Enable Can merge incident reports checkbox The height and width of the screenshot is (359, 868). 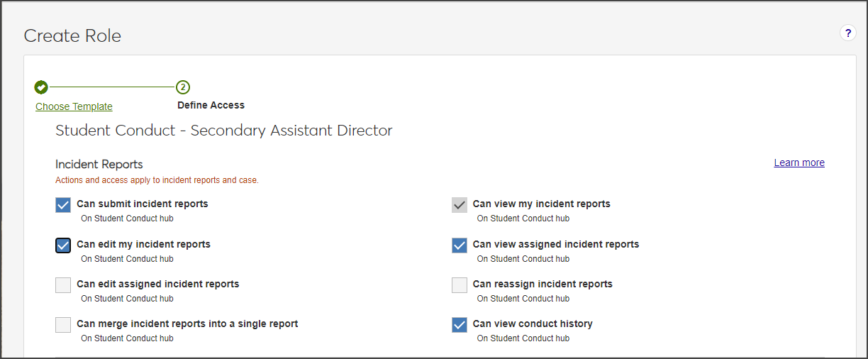coord(63,325)
